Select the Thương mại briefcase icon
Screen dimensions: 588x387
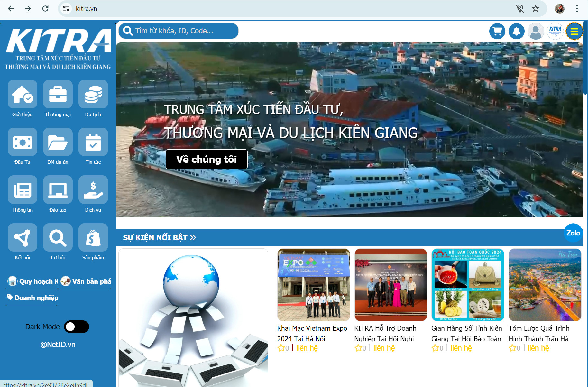58,94
